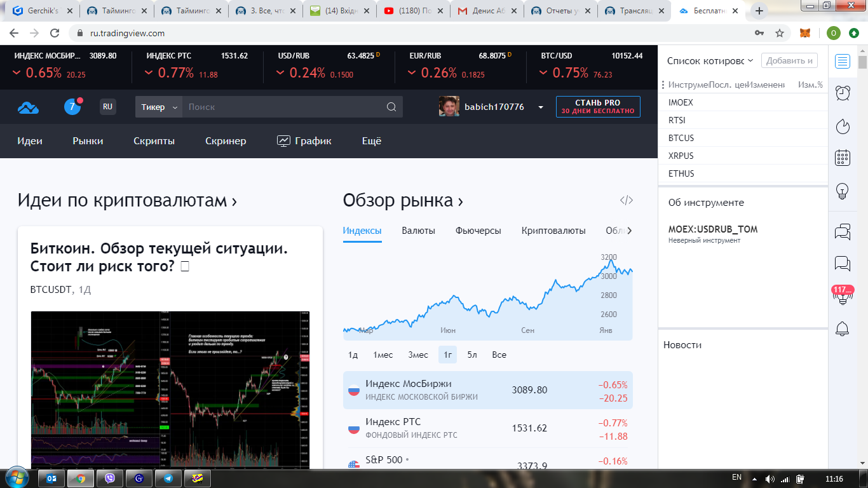Click the СТАНЬ PRO button

[598, 107]
